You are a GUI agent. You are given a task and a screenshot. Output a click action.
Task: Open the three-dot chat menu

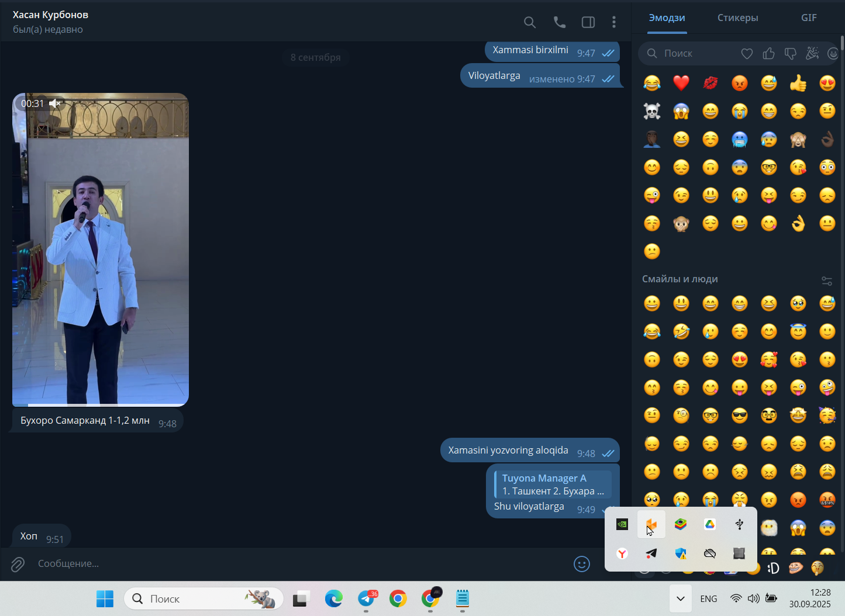pos(613,22)
